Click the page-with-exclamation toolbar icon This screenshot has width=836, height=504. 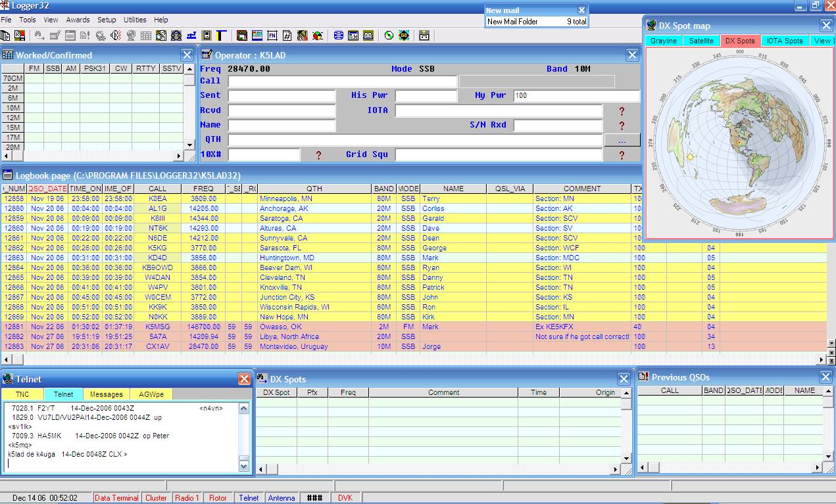[84, 35]
